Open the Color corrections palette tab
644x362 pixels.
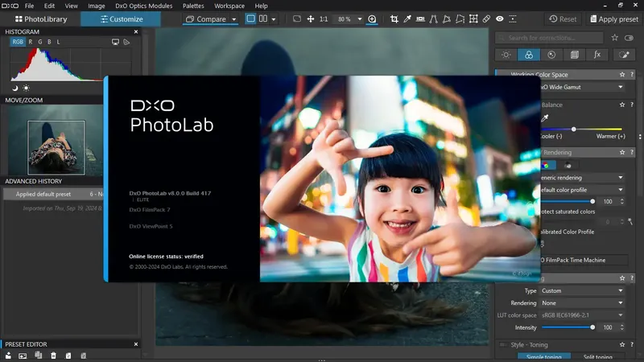click(x=528, y=55)
